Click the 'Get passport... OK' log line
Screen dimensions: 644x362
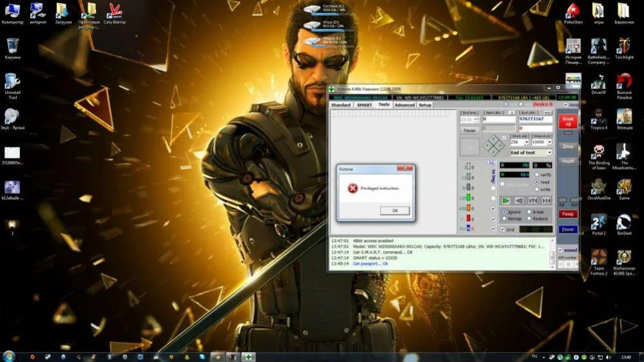coord(370,264)
